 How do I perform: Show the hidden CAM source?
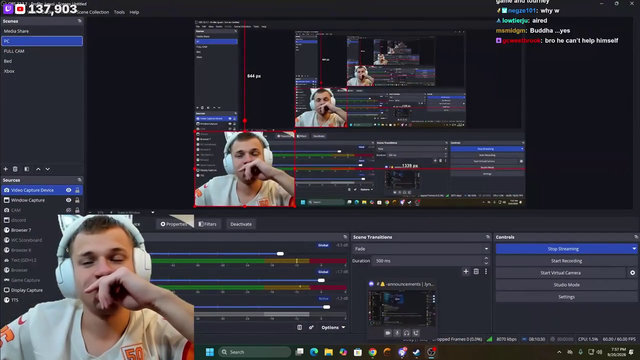tap(69, 210)
